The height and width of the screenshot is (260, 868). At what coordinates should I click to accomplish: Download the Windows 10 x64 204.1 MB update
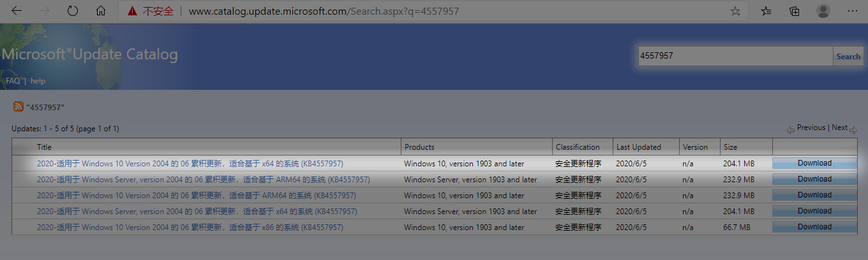[814, 163]
